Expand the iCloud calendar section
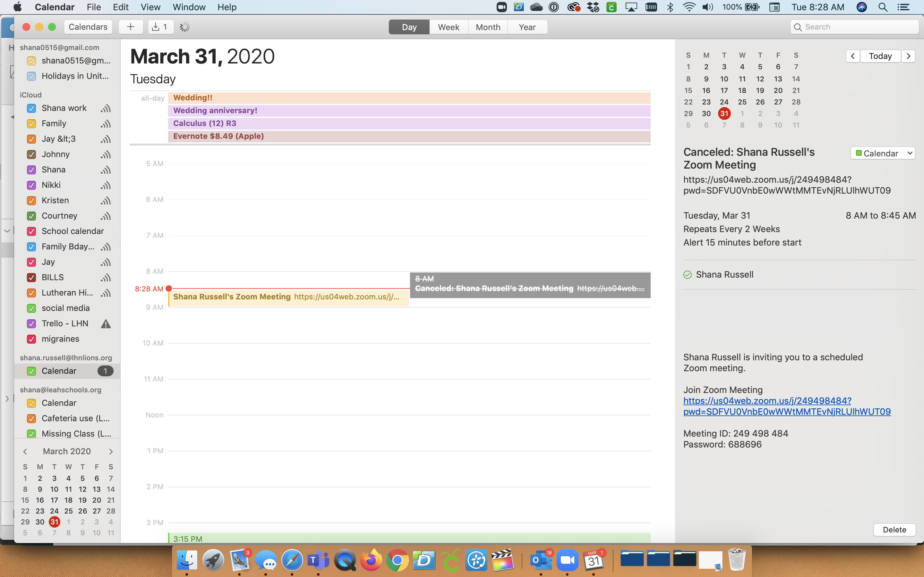The image size is (924, 577). click(x=30, y=94)
